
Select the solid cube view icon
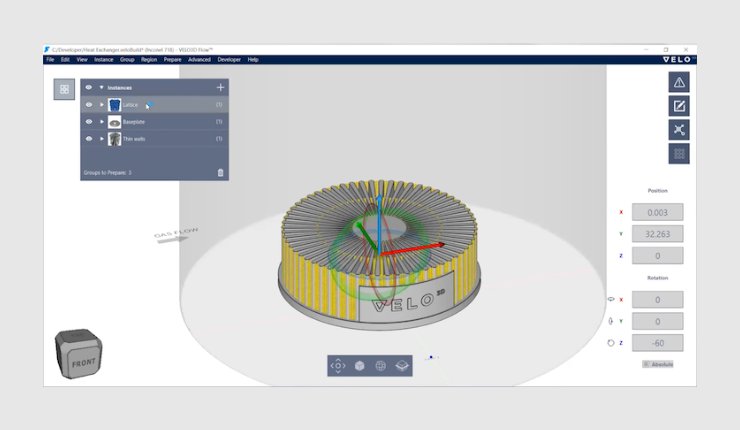(359, 365)
